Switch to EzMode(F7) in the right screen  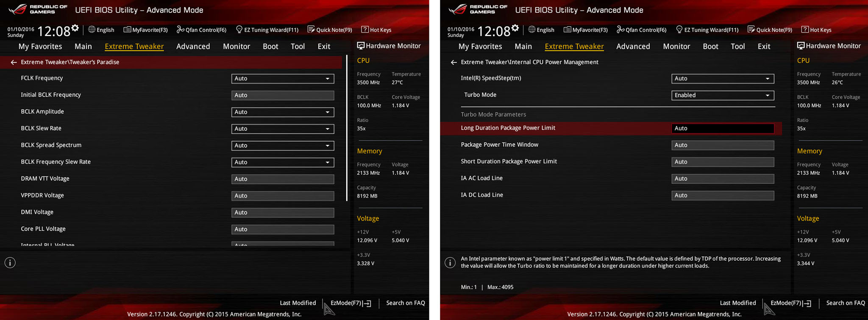790,303
